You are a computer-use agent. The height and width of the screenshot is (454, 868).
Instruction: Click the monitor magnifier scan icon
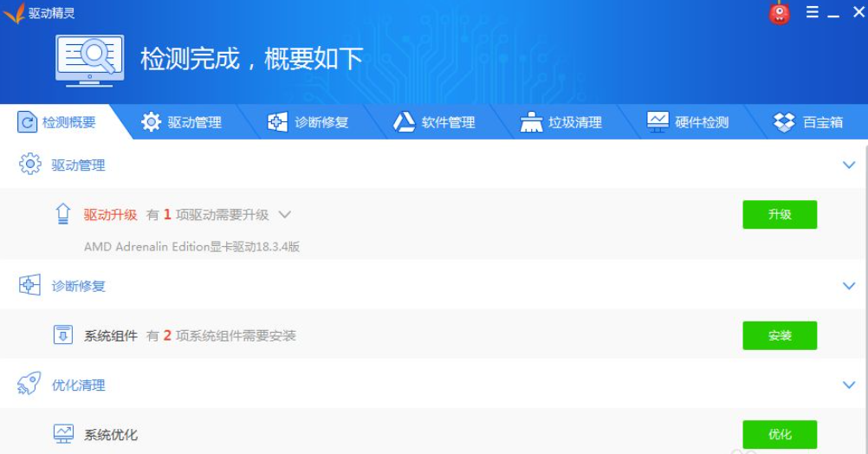click(x=90, y=59)
